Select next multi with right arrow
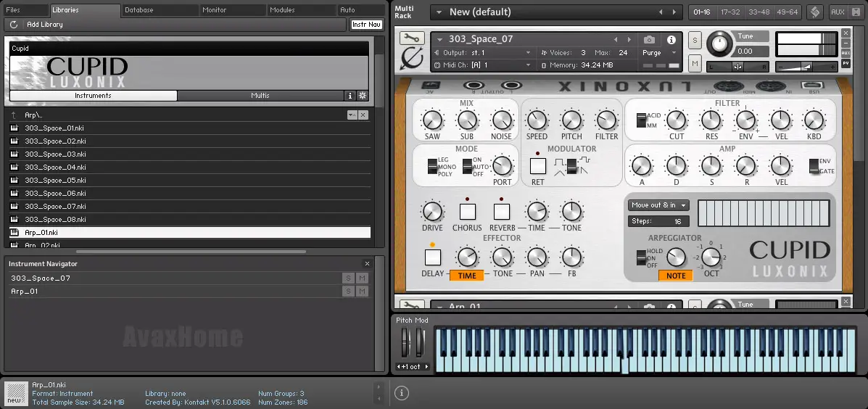 674,12
